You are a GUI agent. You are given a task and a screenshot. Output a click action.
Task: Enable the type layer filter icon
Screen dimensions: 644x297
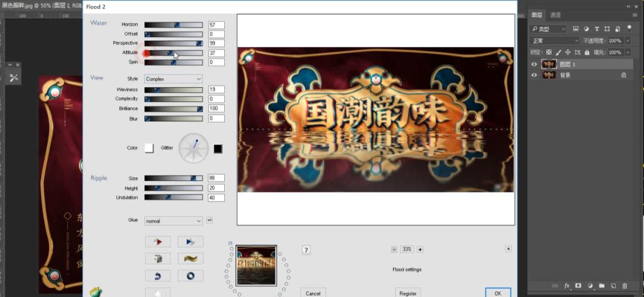pos(596,29)
